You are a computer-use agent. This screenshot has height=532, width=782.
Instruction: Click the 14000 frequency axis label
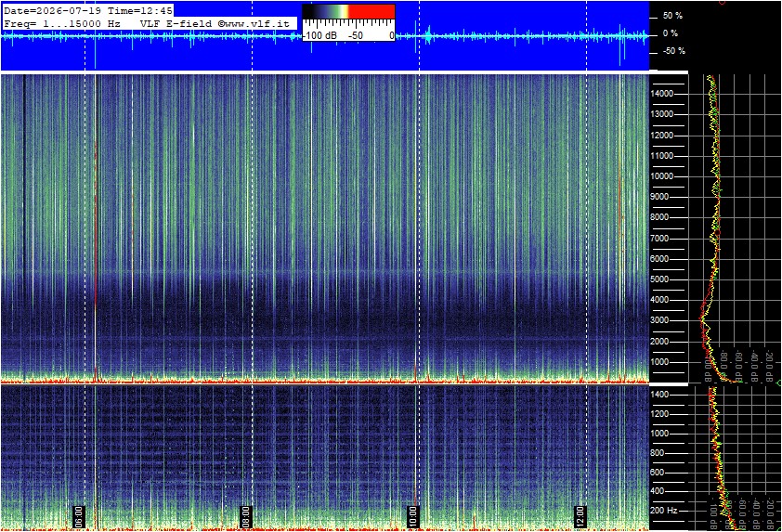[x=662, y=94]
